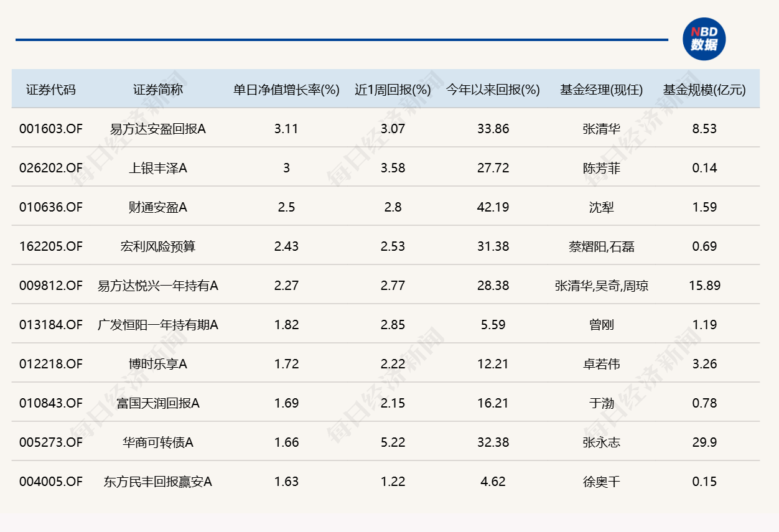Click managers 蔡熠阳,石磊
Image resolution: width=779 pixels, height=532 pixels.
(602, 246)
